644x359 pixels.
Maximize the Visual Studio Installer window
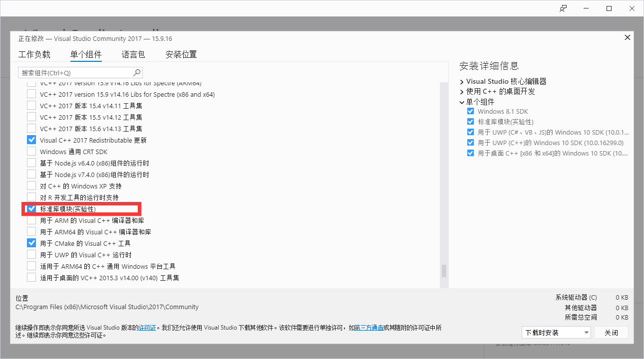[x=609, y=8]
